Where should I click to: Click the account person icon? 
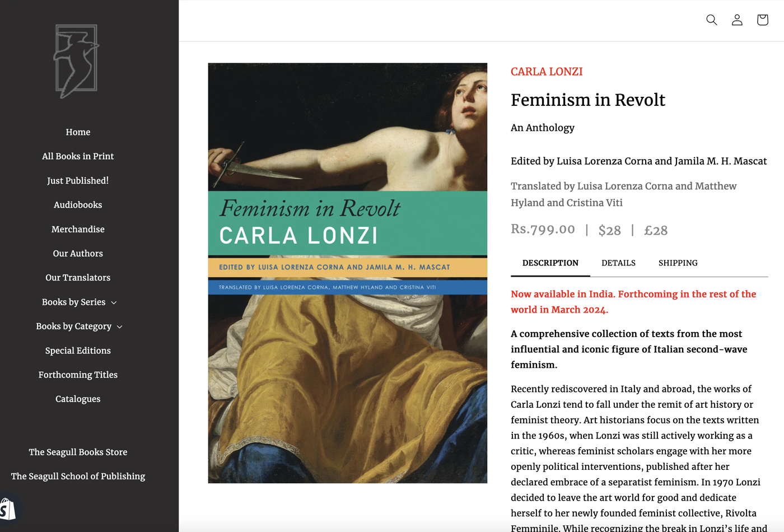[x=737, y=20]
